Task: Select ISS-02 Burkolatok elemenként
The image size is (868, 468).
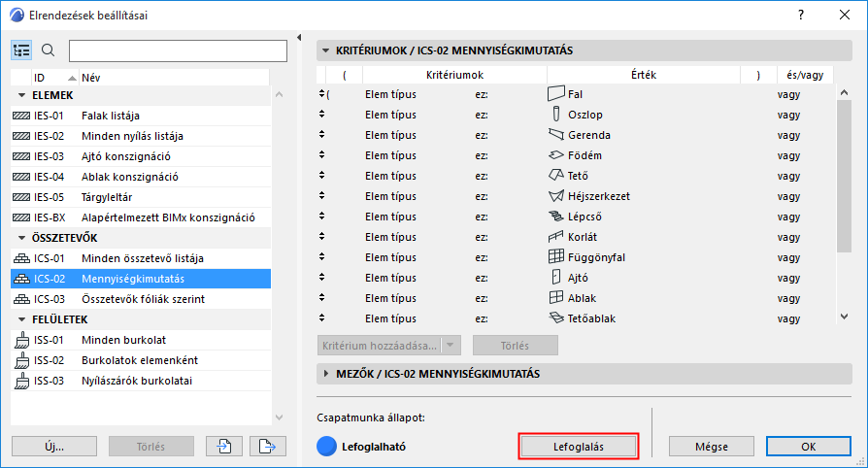Action: point(141,360)
